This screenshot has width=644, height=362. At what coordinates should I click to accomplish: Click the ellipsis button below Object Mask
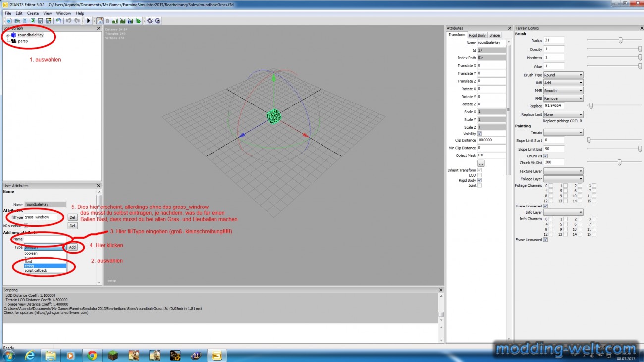[481, 163]
